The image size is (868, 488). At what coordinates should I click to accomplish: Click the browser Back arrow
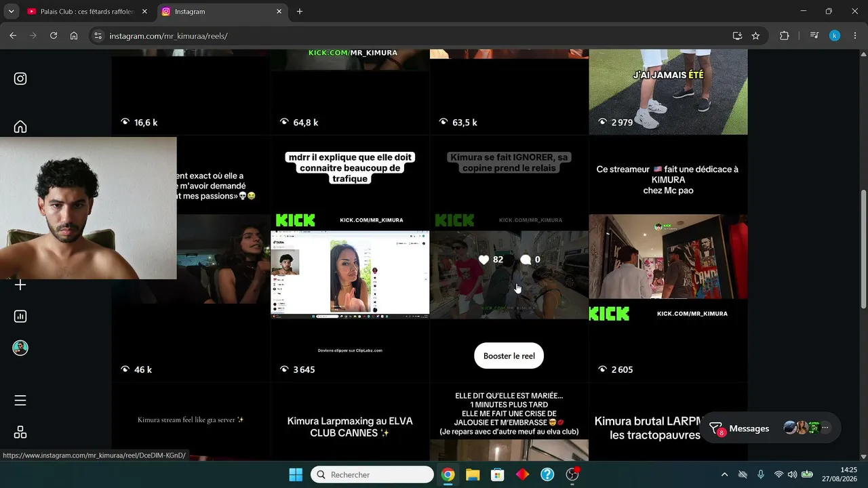(x=13, y=36)
